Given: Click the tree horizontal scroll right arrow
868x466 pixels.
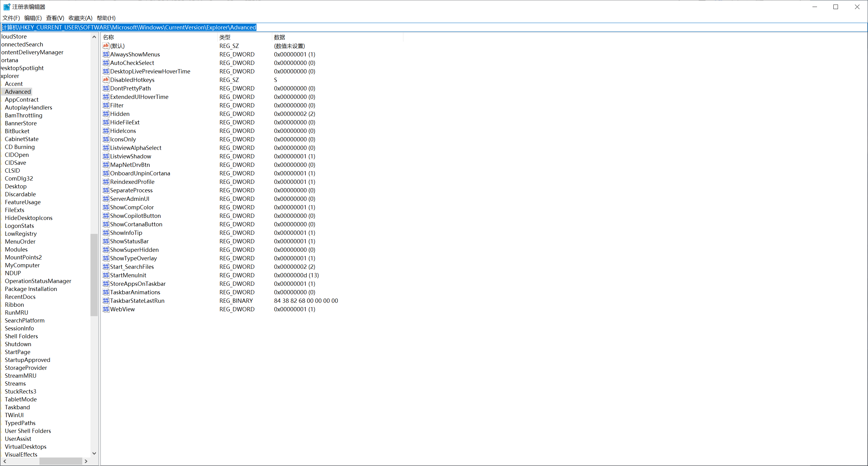Looking at the screenshot, I should click(x=86, y=461).
